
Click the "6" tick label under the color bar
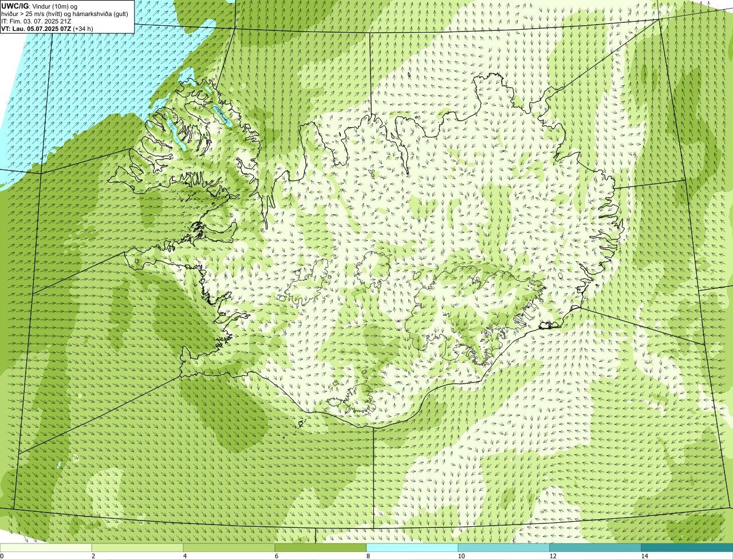click(x=276, y=556)
